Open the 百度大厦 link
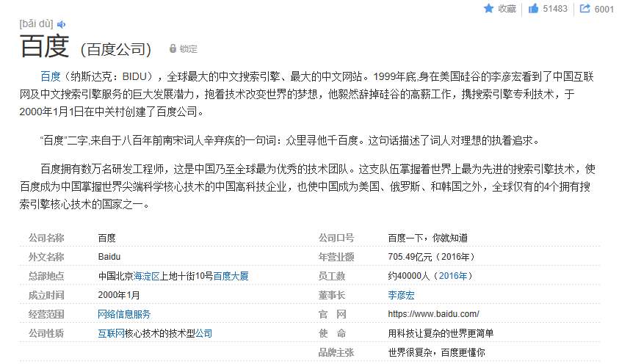The height and width of the screenshot is (364, 619). pos(231,276)
